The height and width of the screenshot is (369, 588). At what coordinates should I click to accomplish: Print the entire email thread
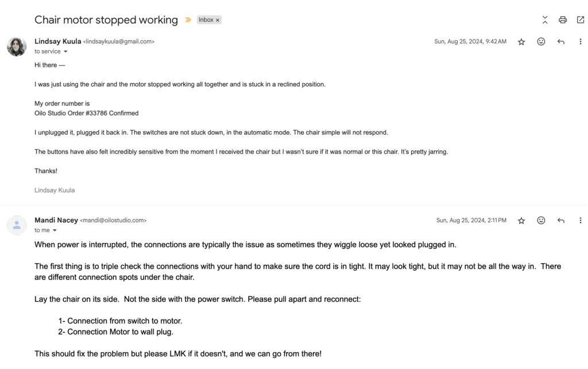click(563, 20)
